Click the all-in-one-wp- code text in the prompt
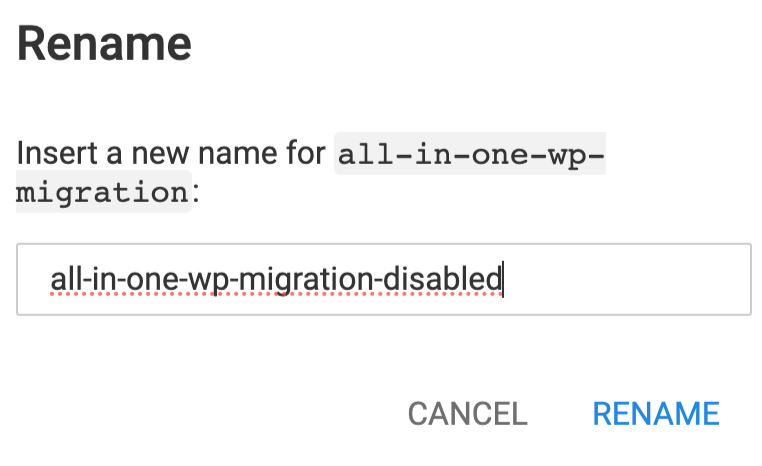 point(470,155)
